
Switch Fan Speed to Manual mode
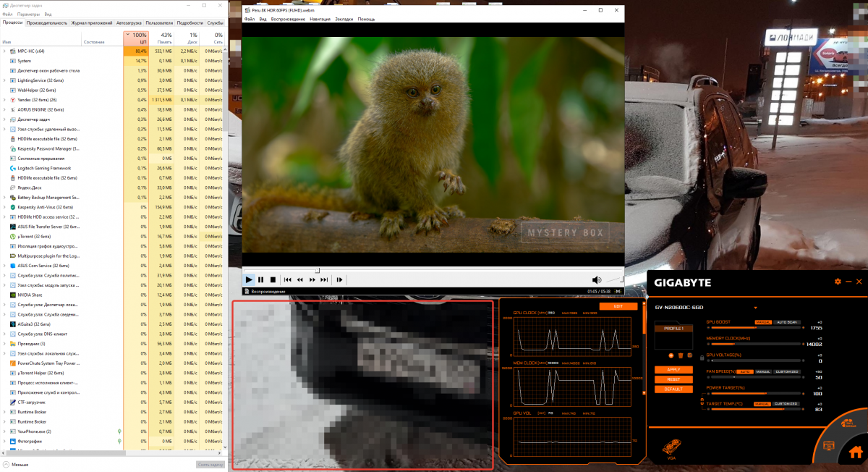click(762, 371)
